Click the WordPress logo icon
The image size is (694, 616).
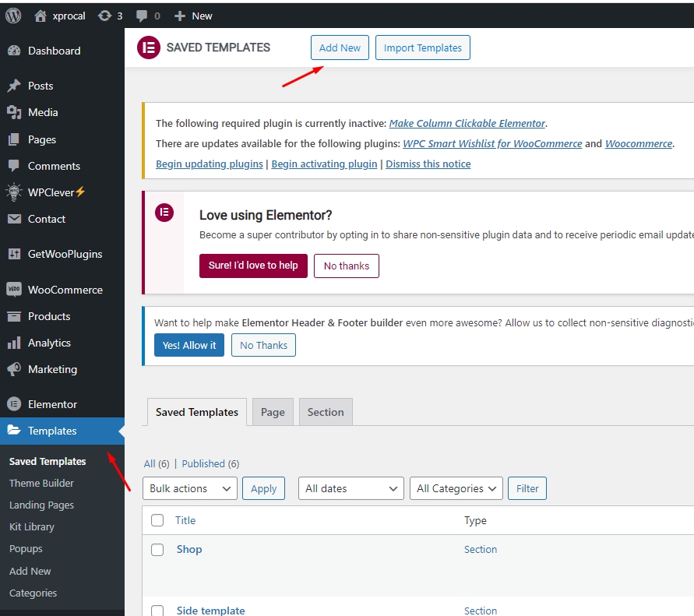[13, 16]
